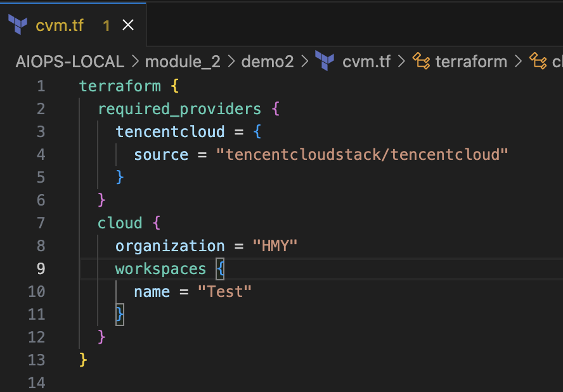Click the problem count badge 1 on tab

pyautogui.click(x=107, y=25)
